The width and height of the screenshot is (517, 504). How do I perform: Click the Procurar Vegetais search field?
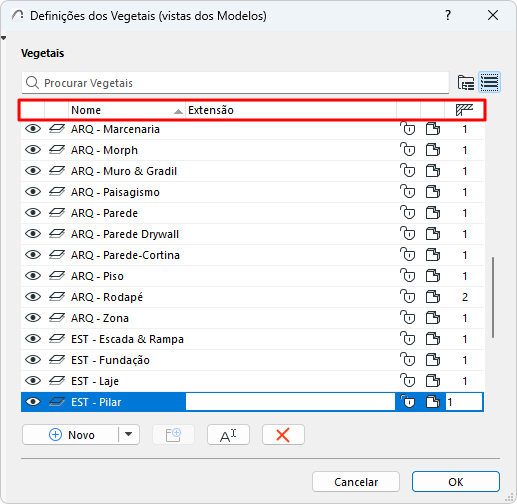[x=235, y=83]
